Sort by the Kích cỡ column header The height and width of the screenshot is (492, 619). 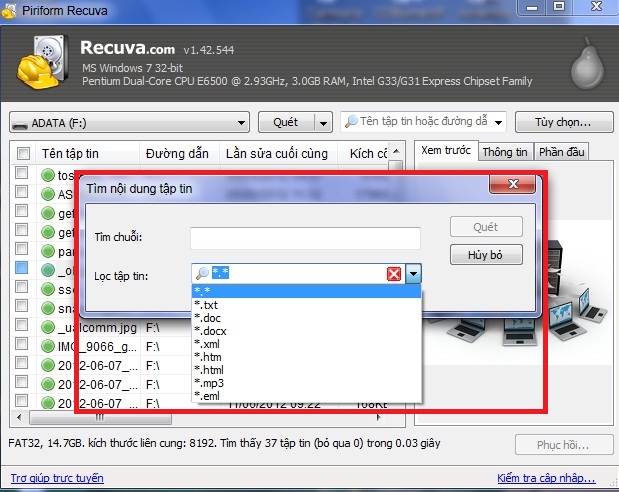[363, 154]
